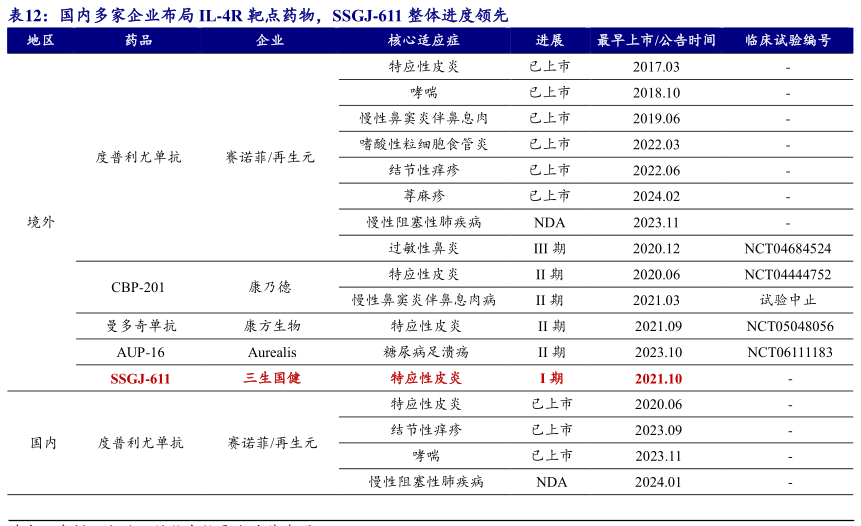Select the 糖尿病足溃疡 indication cell
The image size is (861, 526).
click(426, 352)
